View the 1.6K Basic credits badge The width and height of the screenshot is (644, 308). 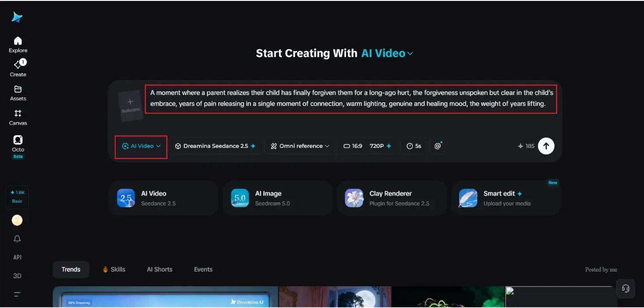tap(17, 196)
